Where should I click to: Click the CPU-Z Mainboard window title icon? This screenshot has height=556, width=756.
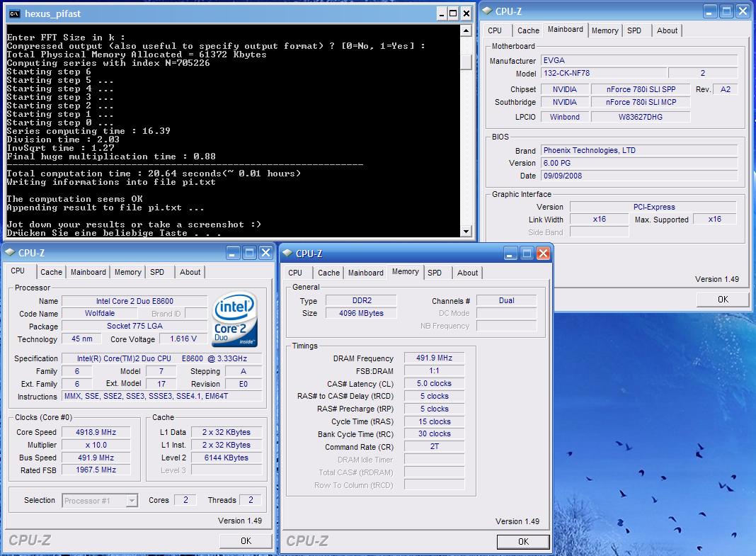coord(488,11)
